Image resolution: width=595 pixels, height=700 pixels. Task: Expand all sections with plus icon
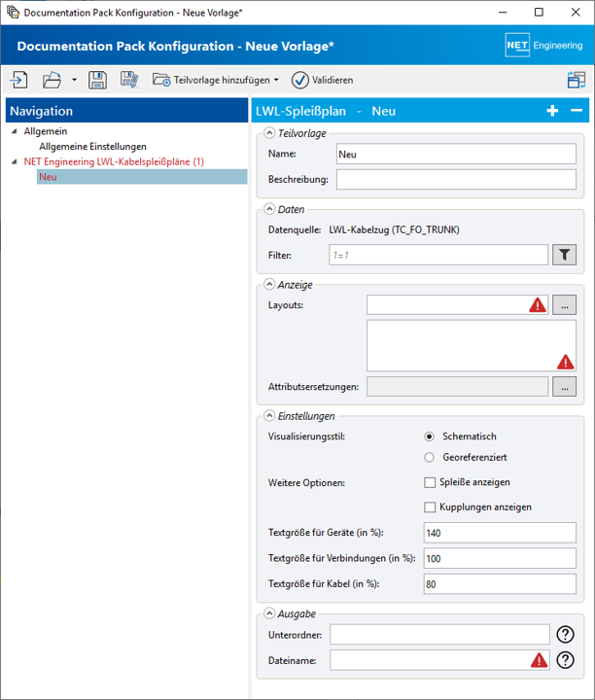pyautogui.click(x=552, y=111)
